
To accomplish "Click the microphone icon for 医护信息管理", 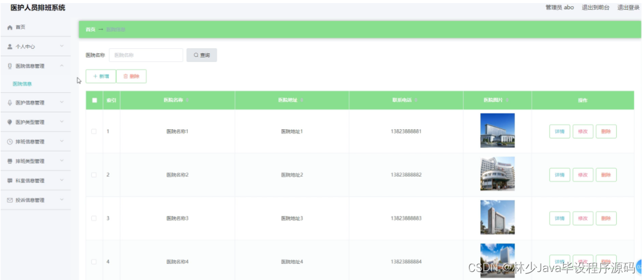I will coord(10,103).
